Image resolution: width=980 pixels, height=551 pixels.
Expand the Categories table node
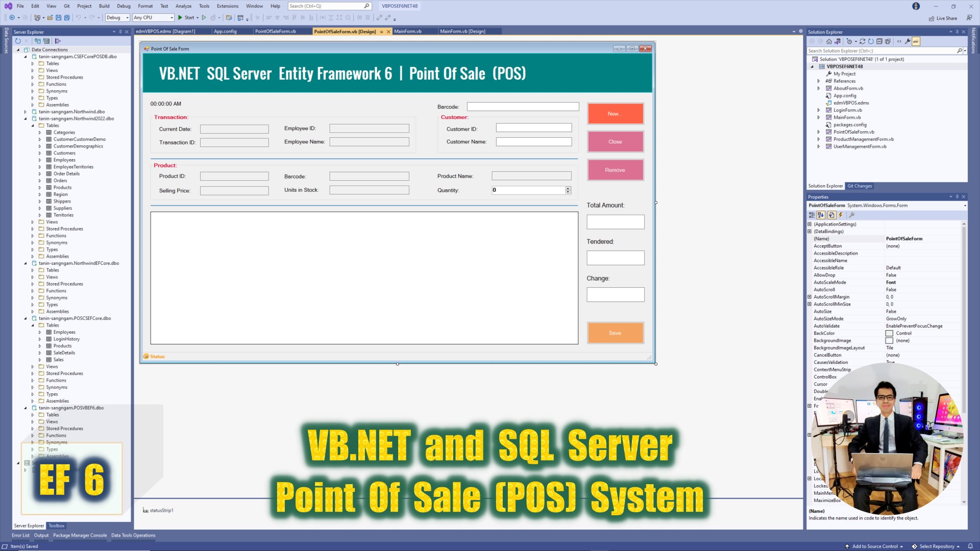[40, 133]
